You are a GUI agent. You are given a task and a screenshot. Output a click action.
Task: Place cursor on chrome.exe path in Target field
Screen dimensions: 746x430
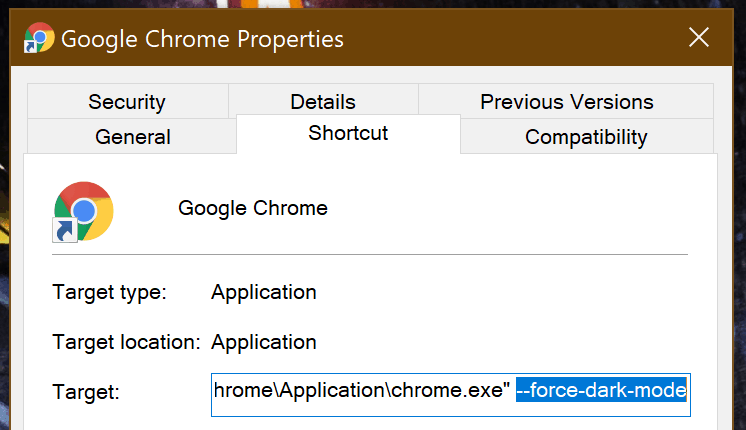pos(362,390)
